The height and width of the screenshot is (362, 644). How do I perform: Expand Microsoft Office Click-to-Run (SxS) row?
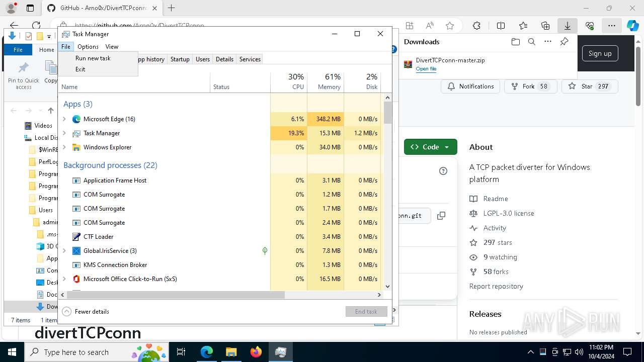click(x=64, y=279)
